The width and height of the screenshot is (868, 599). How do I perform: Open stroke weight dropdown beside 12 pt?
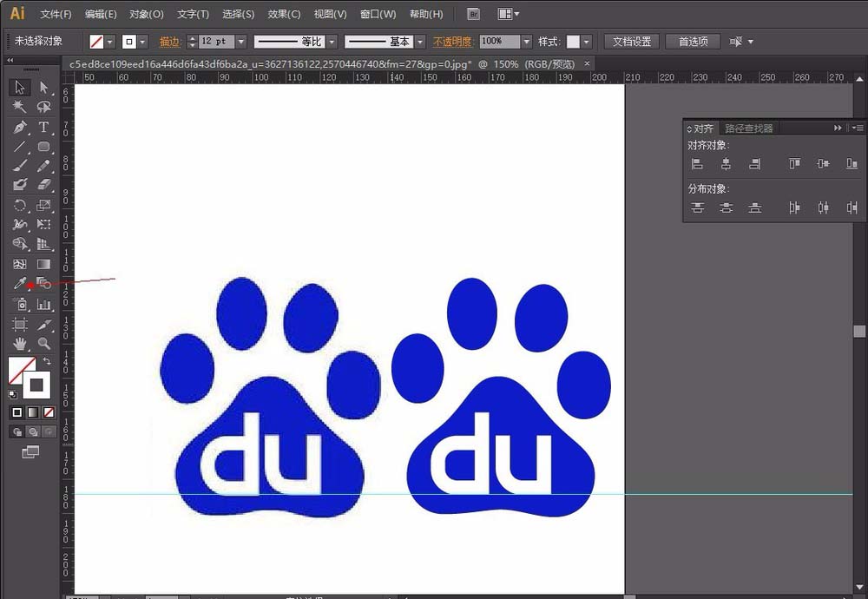coord(241,42)
